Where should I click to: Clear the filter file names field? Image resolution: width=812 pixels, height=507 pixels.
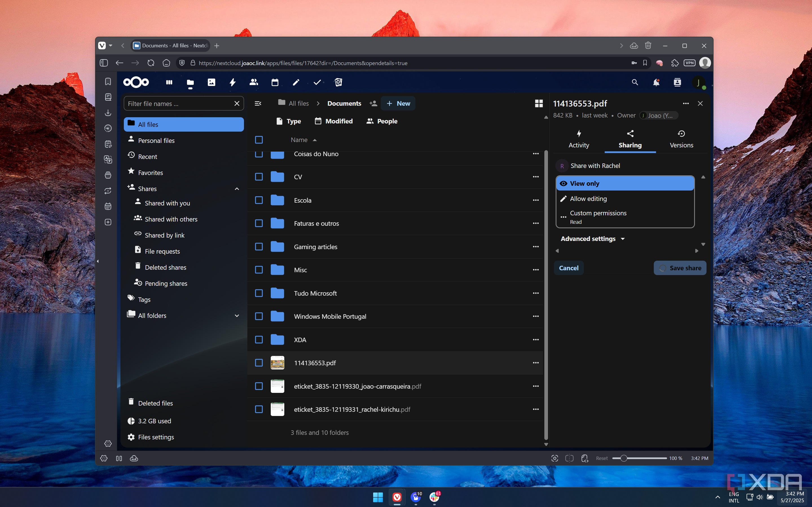(237, 103)
